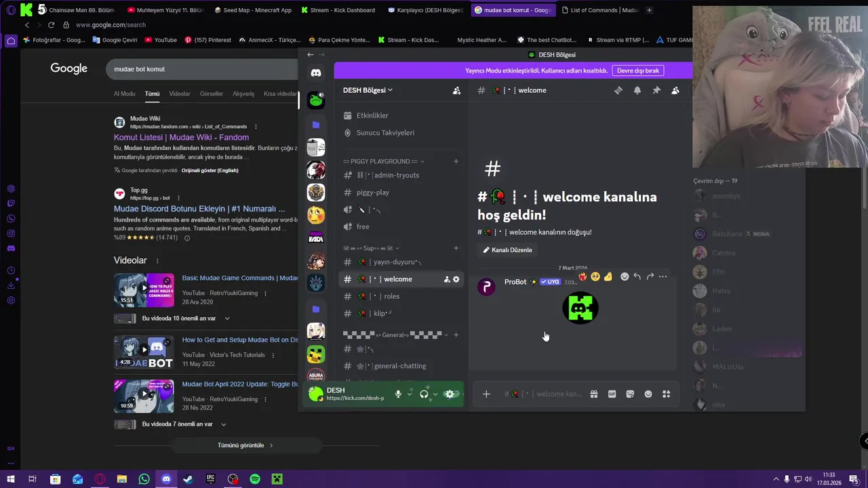Viewport: 868px width, 488px height.
Task: Open the emoji picker in message bar
Action: point(648,394)
